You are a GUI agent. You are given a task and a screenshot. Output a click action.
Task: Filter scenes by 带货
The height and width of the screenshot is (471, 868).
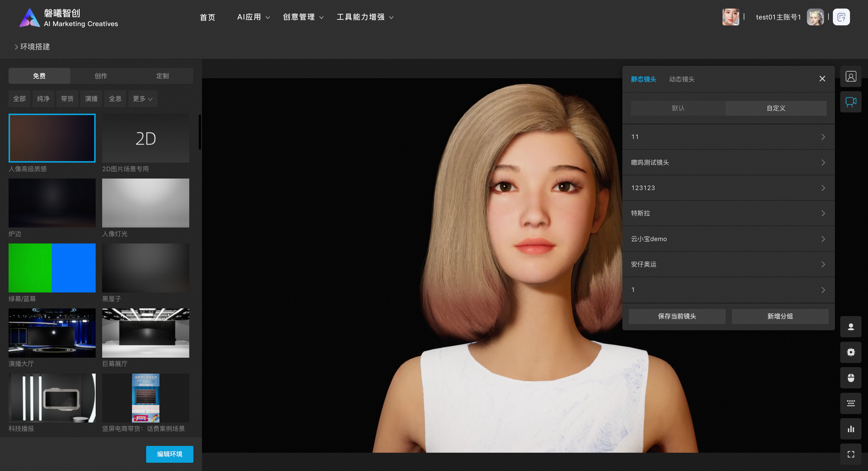(x=67, y=99)
